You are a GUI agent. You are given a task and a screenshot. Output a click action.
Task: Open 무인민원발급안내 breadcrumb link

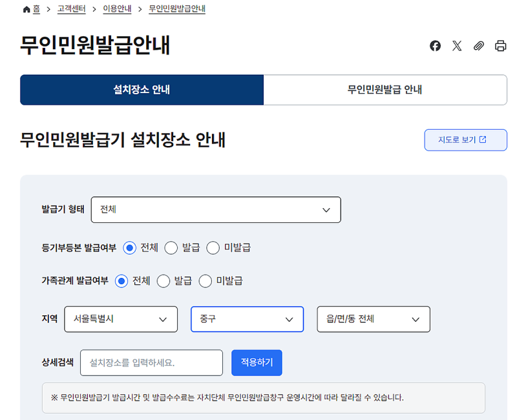pos(177,9)
